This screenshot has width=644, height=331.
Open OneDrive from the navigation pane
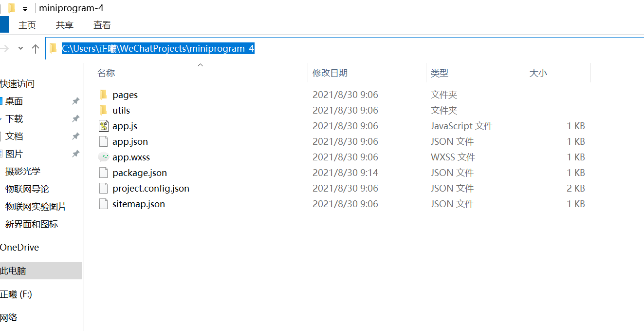(x=19, y=247)
